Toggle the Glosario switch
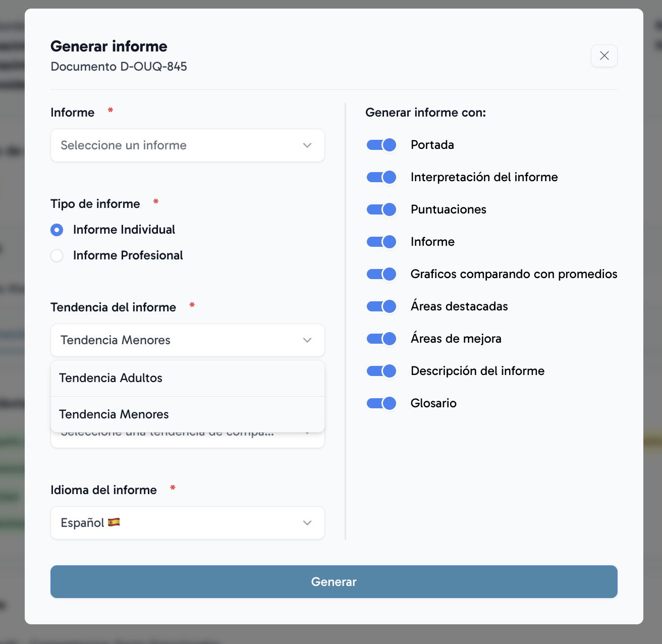The image size is (662, 644). pyautogui.click(x=381, y=404)
